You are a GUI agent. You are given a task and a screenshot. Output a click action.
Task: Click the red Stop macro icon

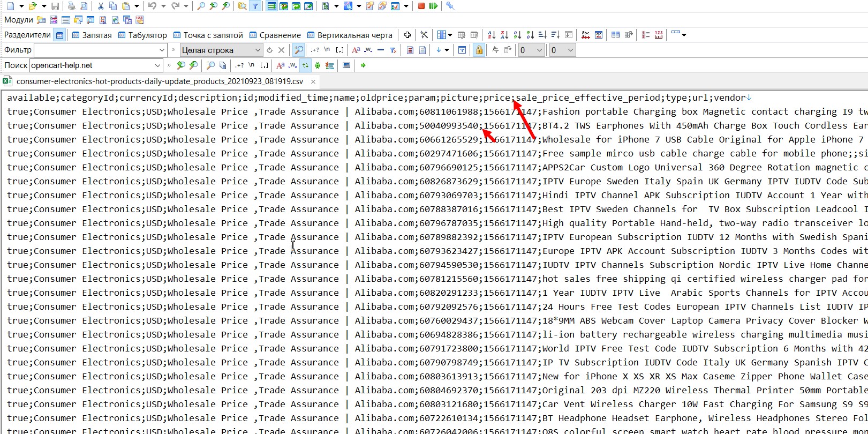pyautogui.click(x=421, y=6)
